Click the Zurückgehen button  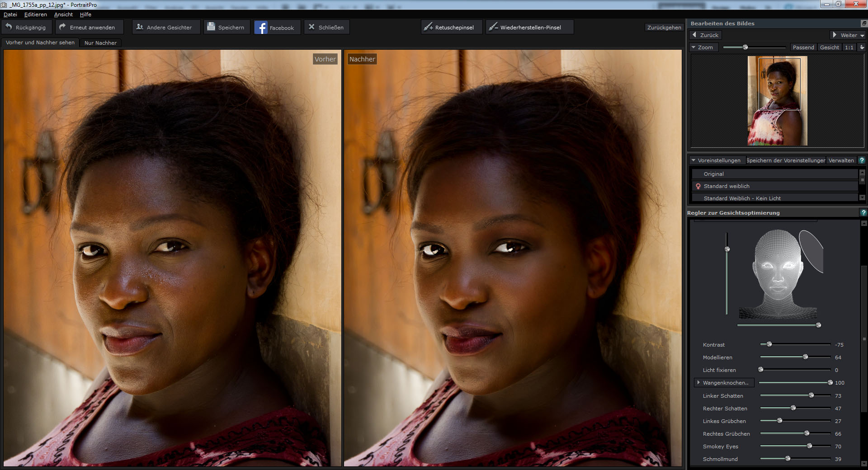(x=664, y=28)
